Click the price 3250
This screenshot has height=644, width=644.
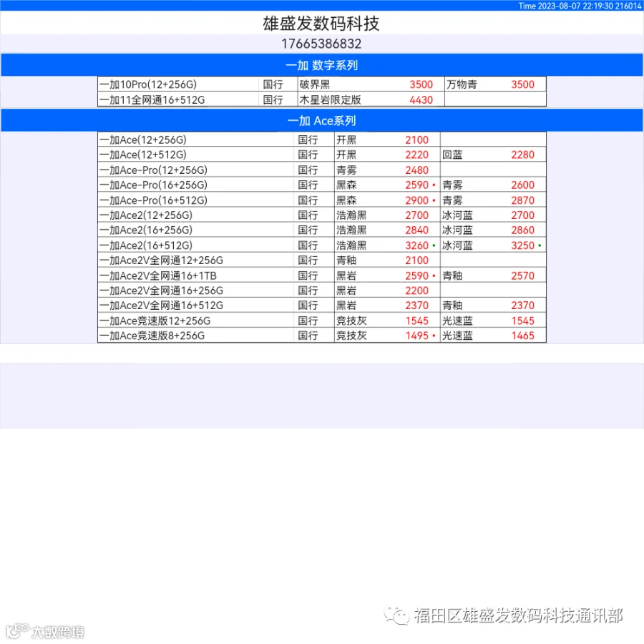click(x=522, y=245)
